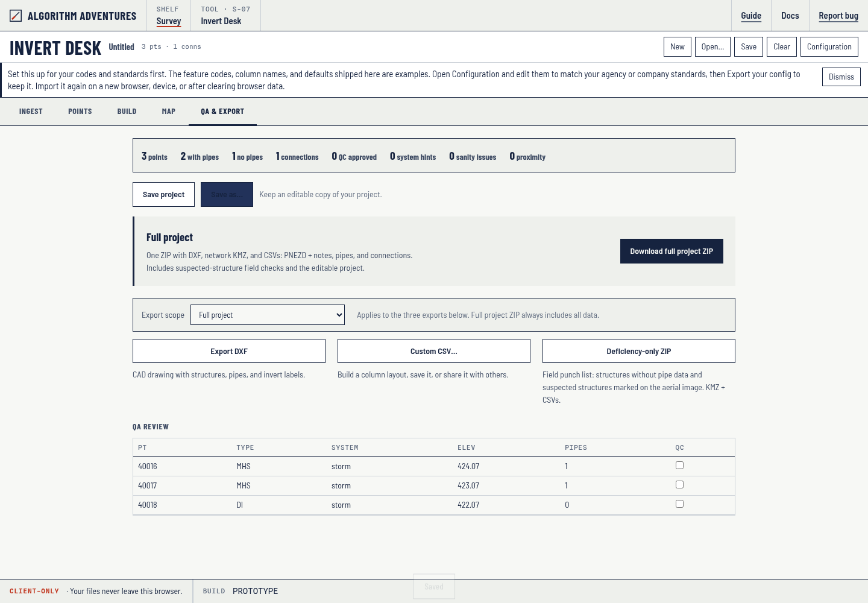
Task: Open the Export scope dropdown
Action: tap(268, 315)
